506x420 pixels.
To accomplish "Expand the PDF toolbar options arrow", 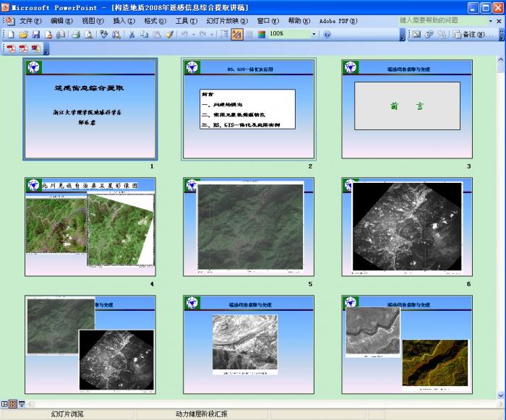I will click(x=47, y=50).
